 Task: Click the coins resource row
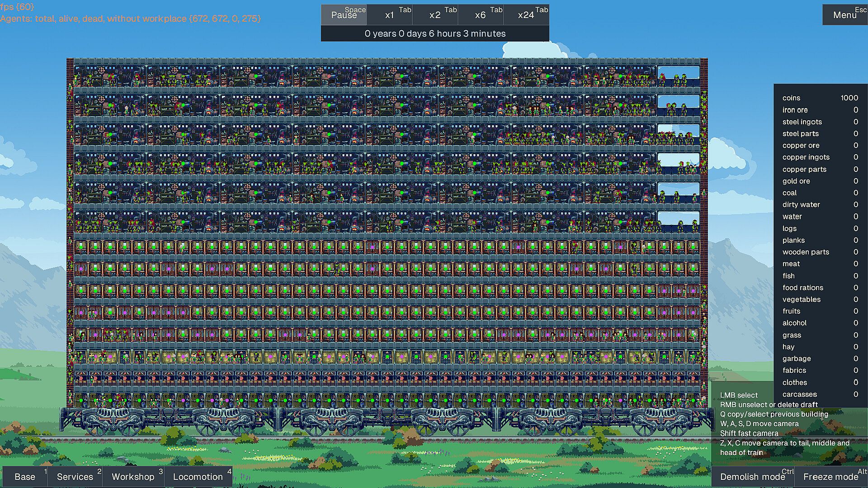(x=820, y=98)
